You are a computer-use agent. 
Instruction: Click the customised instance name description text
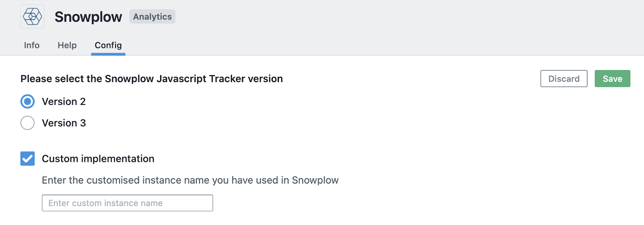pos(190,180)
